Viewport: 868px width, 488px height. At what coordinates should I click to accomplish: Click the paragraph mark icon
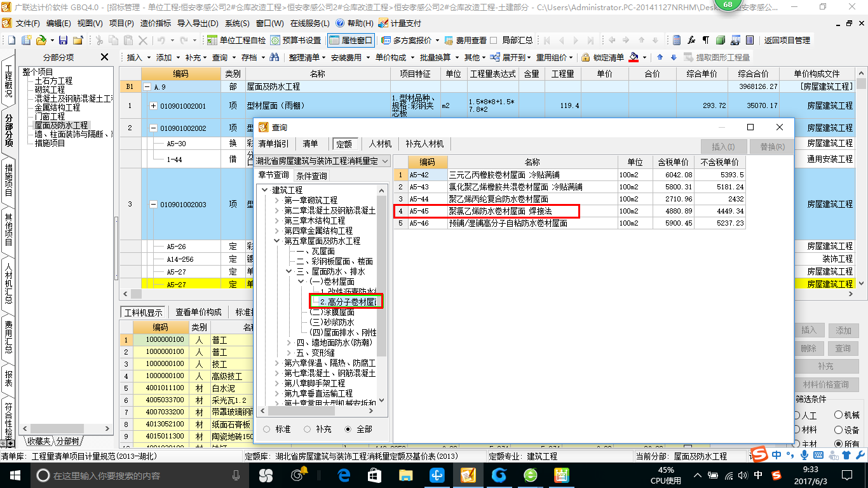point(706,40)
